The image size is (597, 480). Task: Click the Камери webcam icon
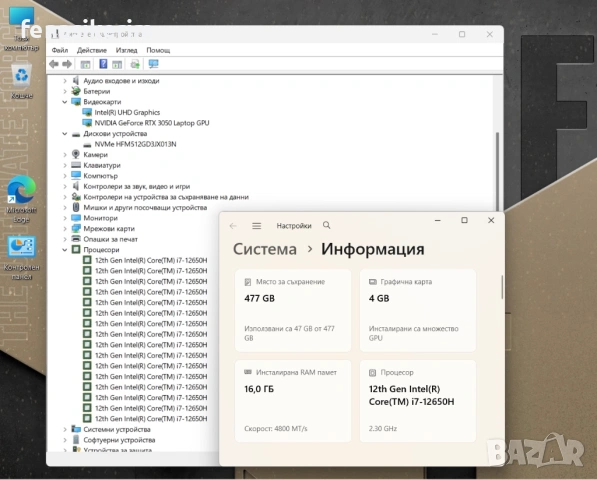[76, 155]
